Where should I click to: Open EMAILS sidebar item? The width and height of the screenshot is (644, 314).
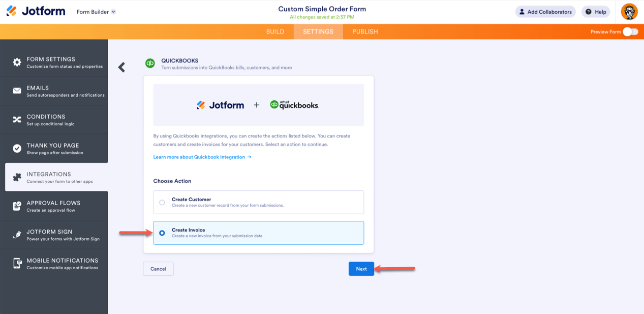point(54,91)
